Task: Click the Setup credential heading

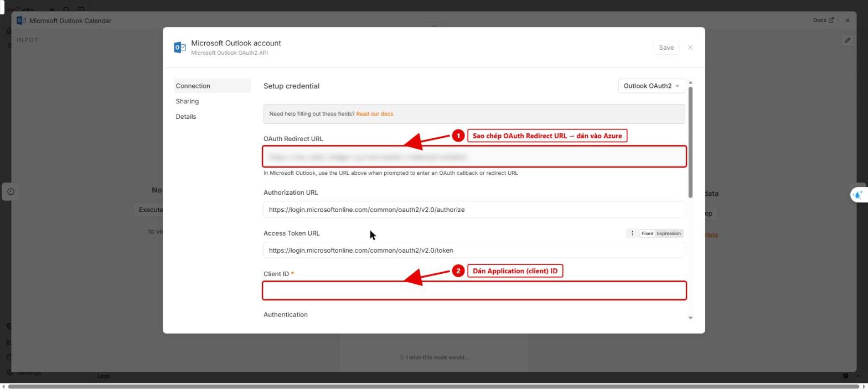Action: 291,86
